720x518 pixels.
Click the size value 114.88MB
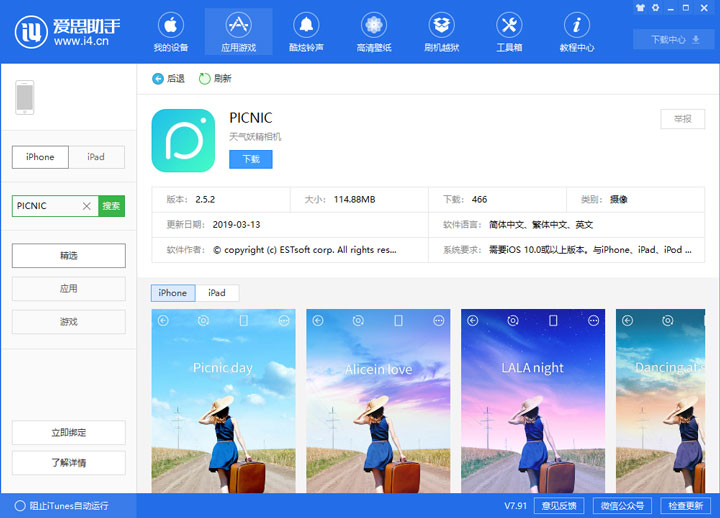tap(354, 199)
